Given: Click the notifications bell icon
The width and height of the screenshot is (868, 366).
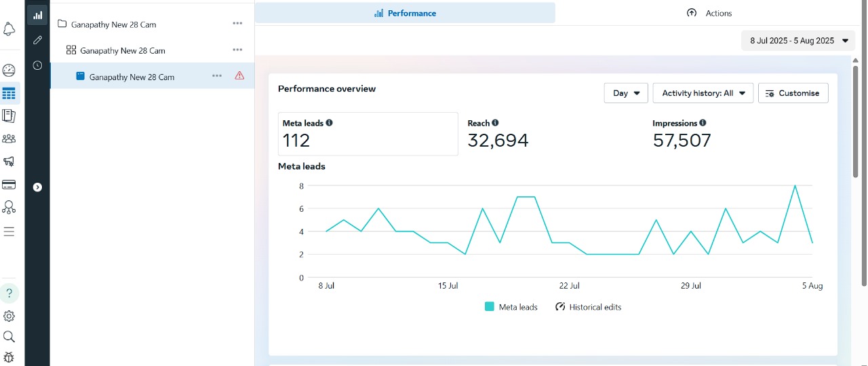Looking at the screenshot, I should pyautogui.click(x=9, y=29).
